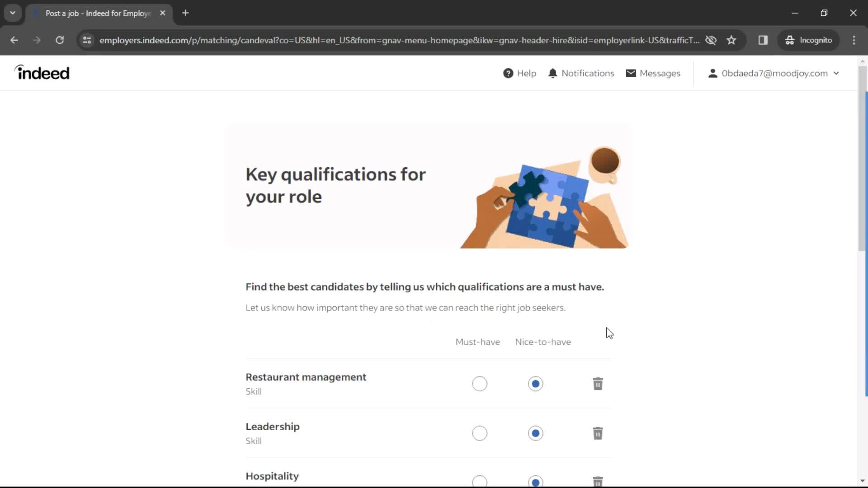Click the Help icon
This screenshot has height=488, width=868.
508,73
